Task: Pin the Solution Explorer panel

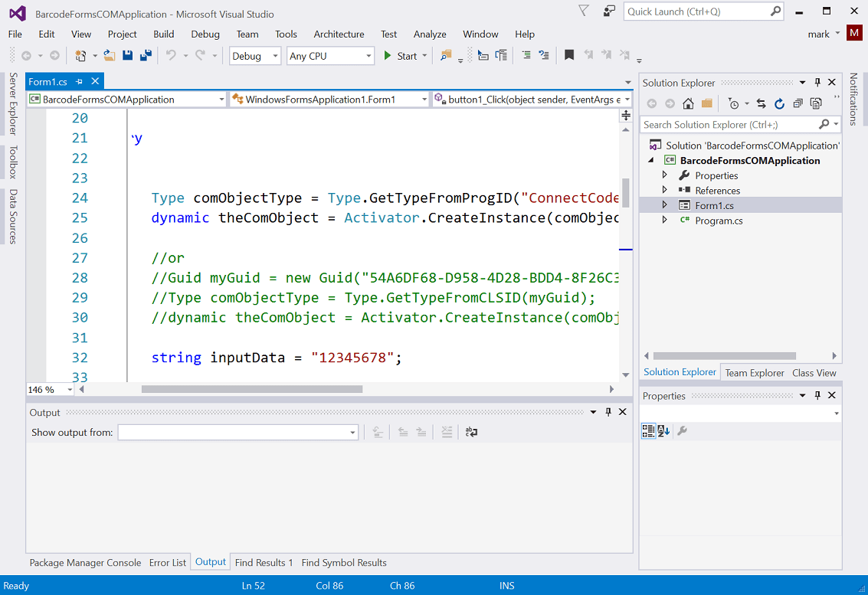Action: point(817,83)
